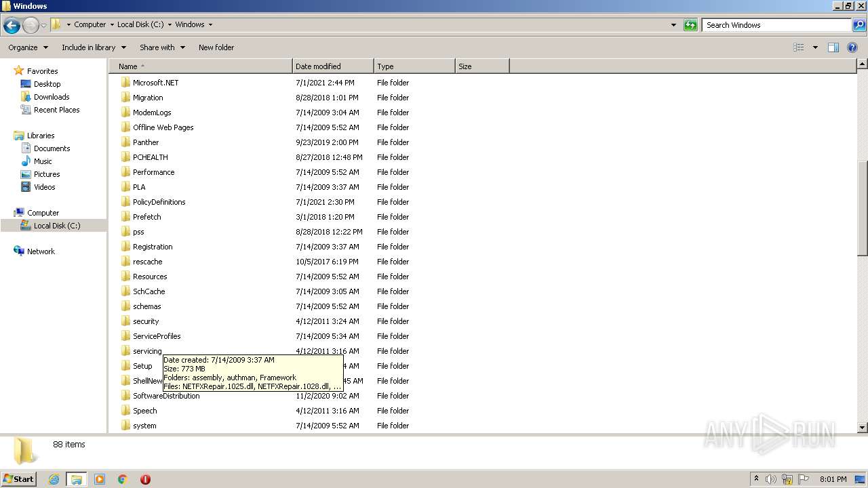Expand the Local Disk (C:) breadcrumb arrow
Image resolution: width=868 pixels, height=488 pixels.
click(170, 24)
